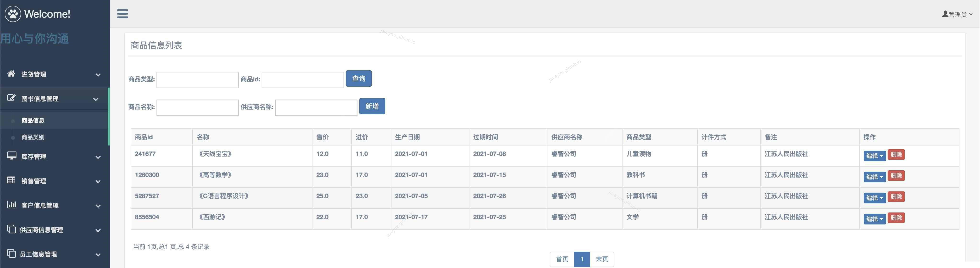Screen dimensions: 980x268
Task: Click the table icon next to 销售管理
Action: pyautogui.click(x=11, y=180)
